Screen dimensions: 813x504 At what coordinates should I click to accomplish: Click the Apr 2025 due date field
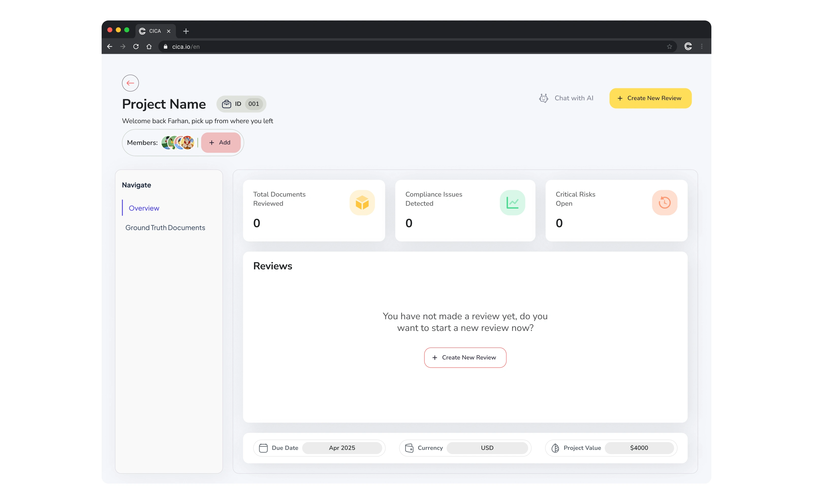pos(342,448)
